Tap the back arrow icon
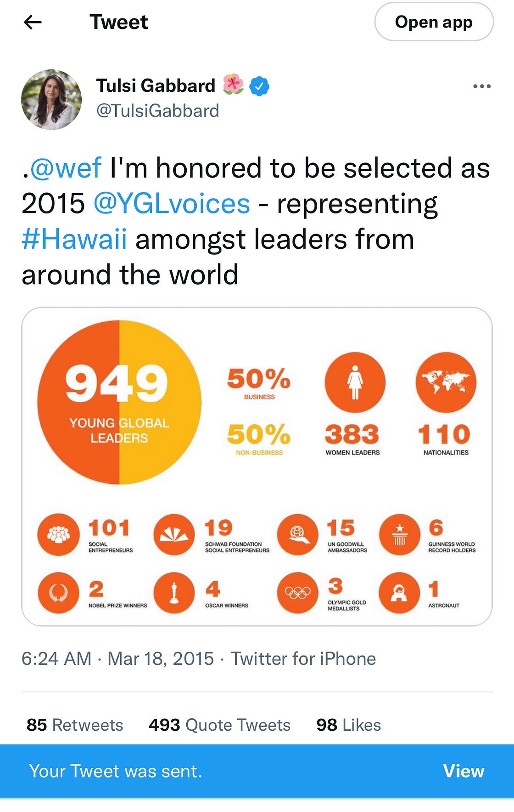This screenshot has height=812, width=514. pos(33,22)
